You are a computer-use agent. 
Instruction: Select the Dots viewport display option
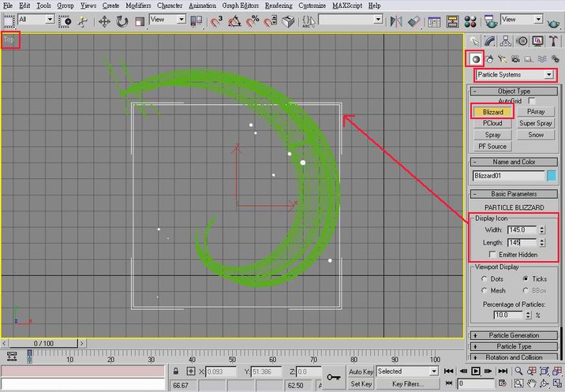(485, 279)
